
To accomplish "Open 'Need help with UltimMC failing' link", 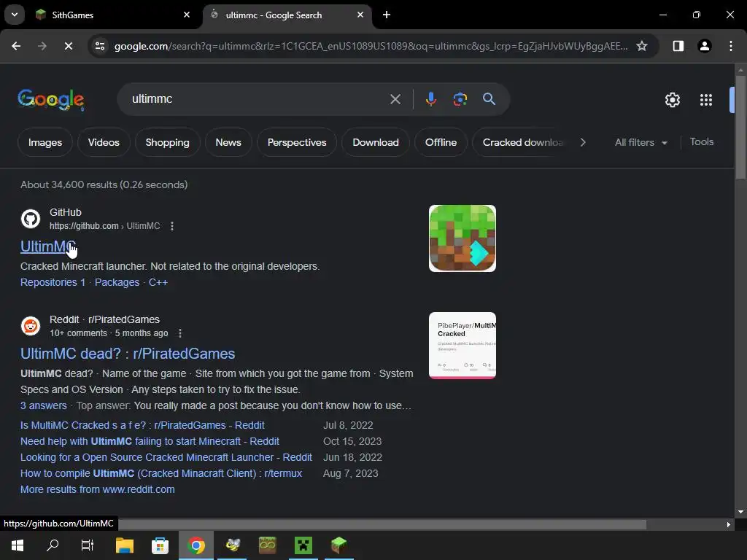I will coord(150,441).
